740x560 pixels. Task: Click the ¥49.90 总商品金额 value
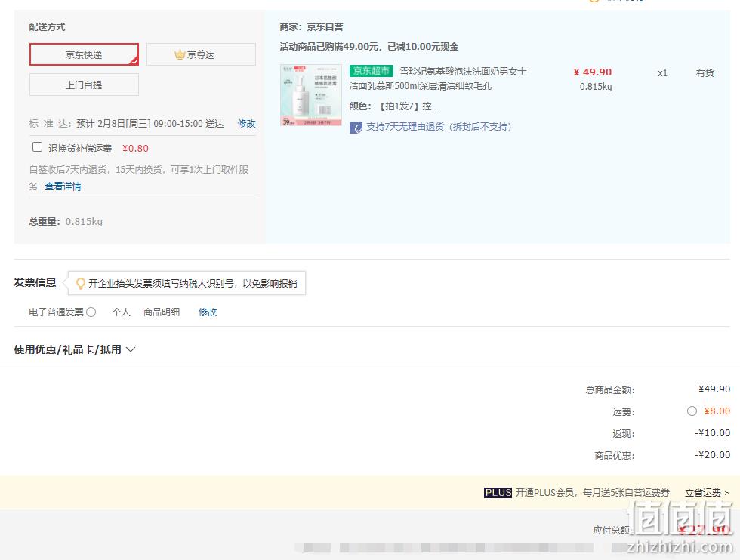714,389
